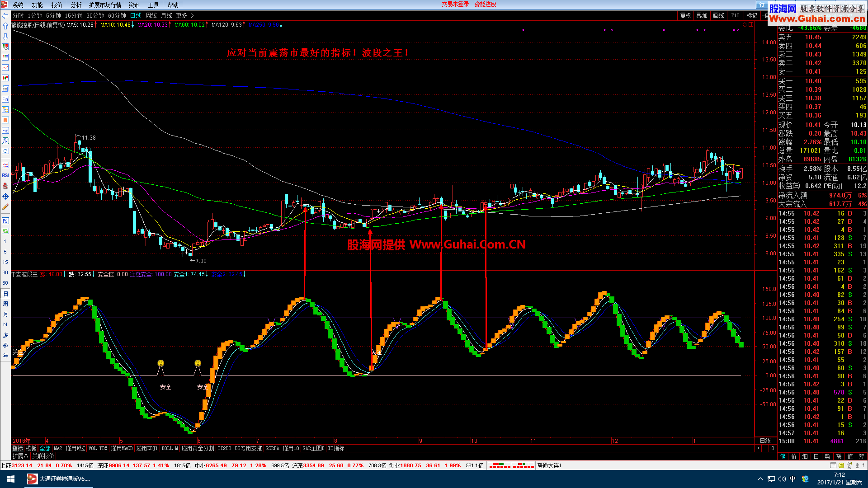868x488 pixels.
Task: Click the minus zoom button below chart
Action: point(765,448)
